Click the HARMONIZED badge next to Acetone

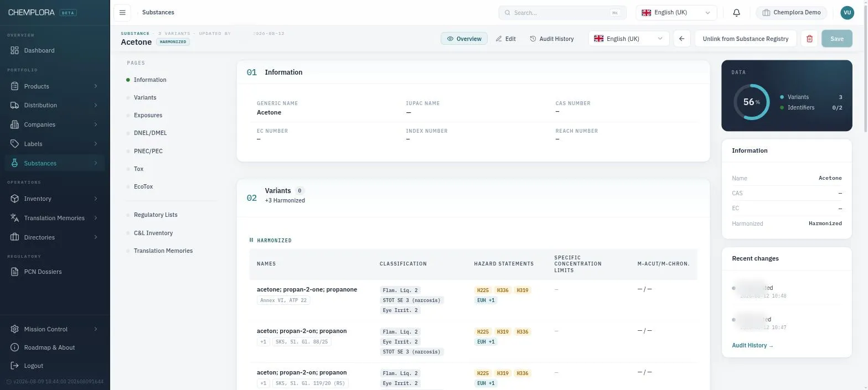(173, 42)
